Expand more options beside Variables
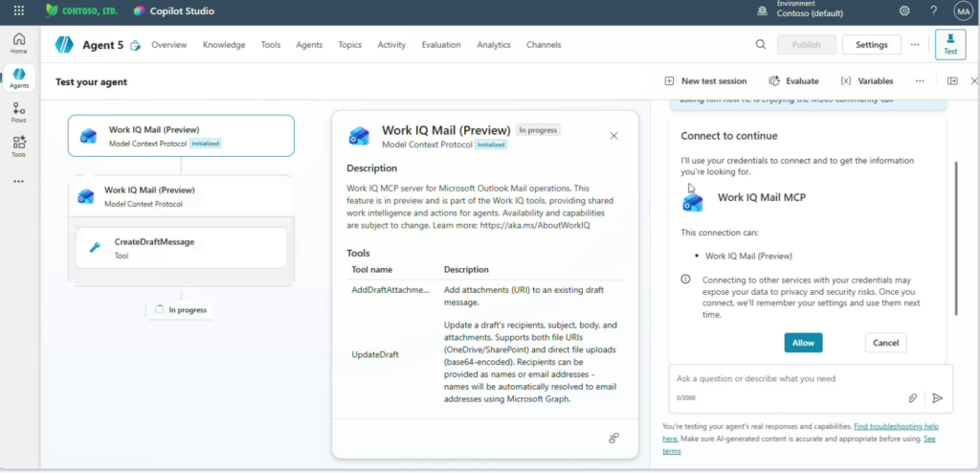980x473 pixels. coord(920,81)
